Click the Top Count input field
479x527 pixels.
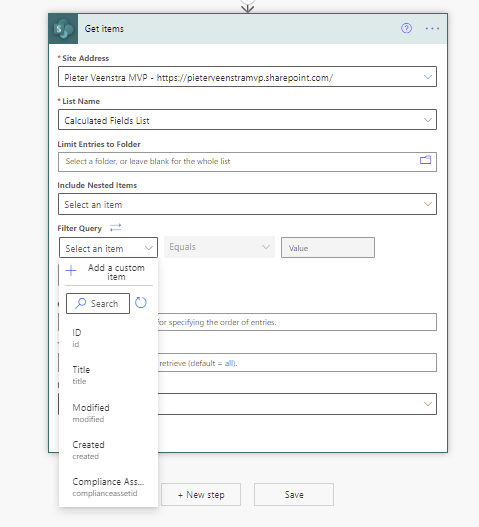297,363
